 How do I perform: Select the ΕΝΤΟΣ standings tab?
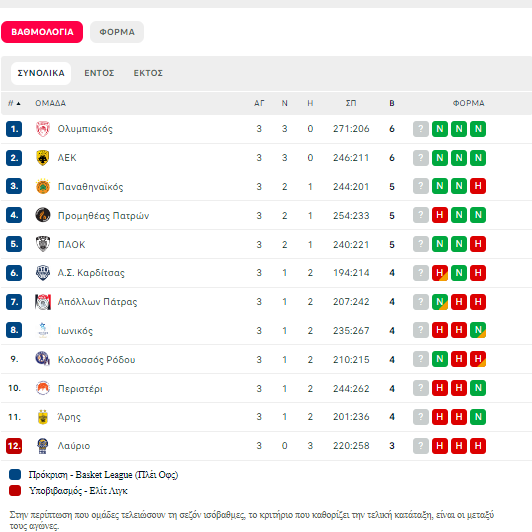pyautogui.click(x=99, y=73)
